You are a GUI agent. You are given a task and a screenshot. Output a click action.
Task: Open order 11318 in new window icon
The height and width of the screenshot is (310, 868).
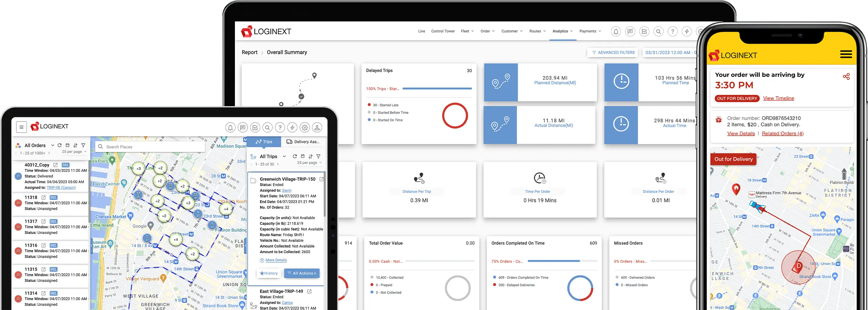coord(43,197)
